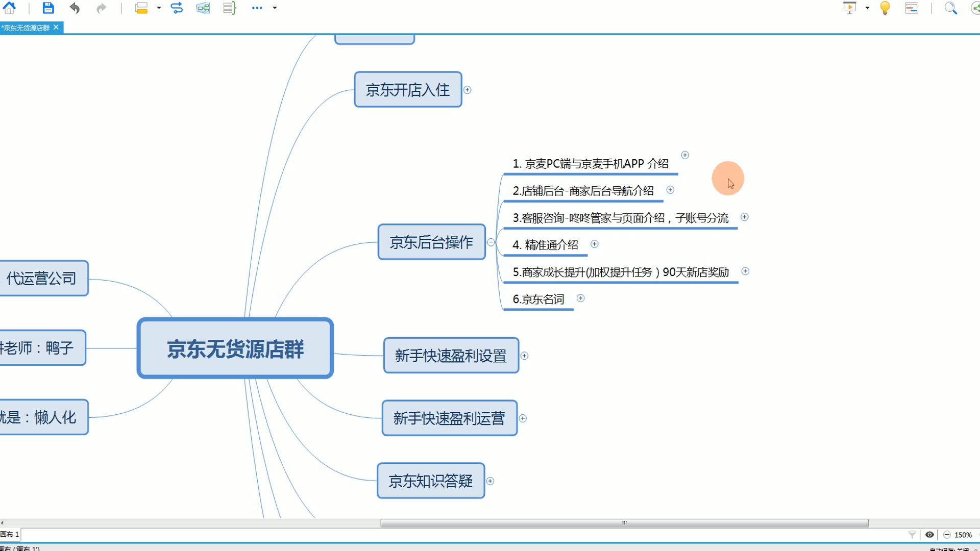The width and height of the screenshot is (980, 551).
Task: Open the lightbulb tips feature
Action: point(885,8)
